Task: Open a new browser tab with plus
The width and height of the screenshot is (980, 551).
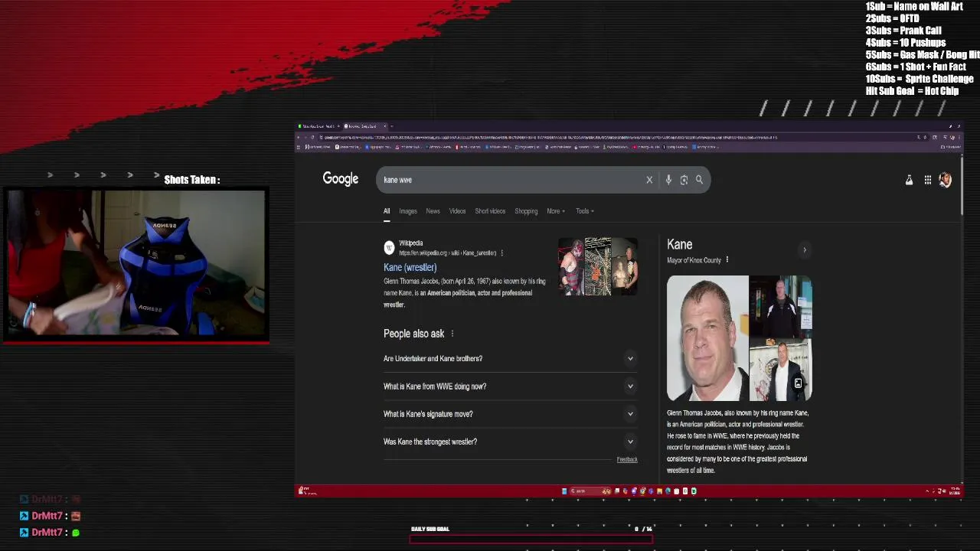Action: pyautogui.click(x=391, y=126)
